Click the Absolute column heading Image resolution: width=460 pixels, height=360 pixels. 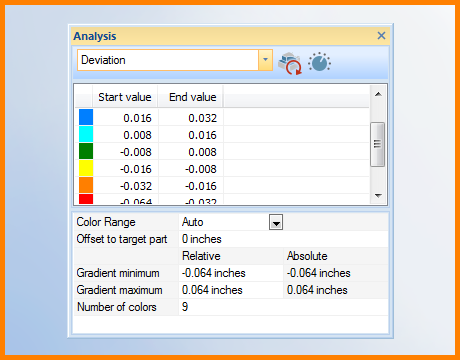[x=307, y=256]
